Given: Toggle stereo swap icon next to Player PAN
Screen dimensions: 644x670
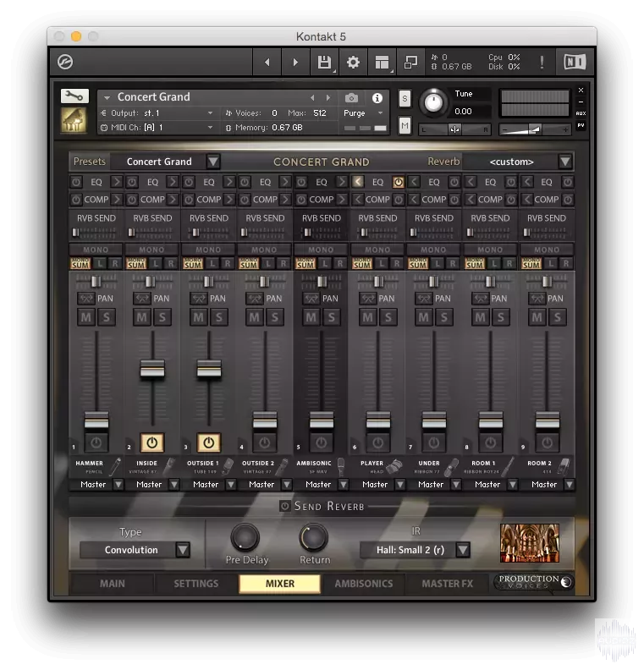Looking at the screenshot, I should pyautogui.click(x=368, y=299).
